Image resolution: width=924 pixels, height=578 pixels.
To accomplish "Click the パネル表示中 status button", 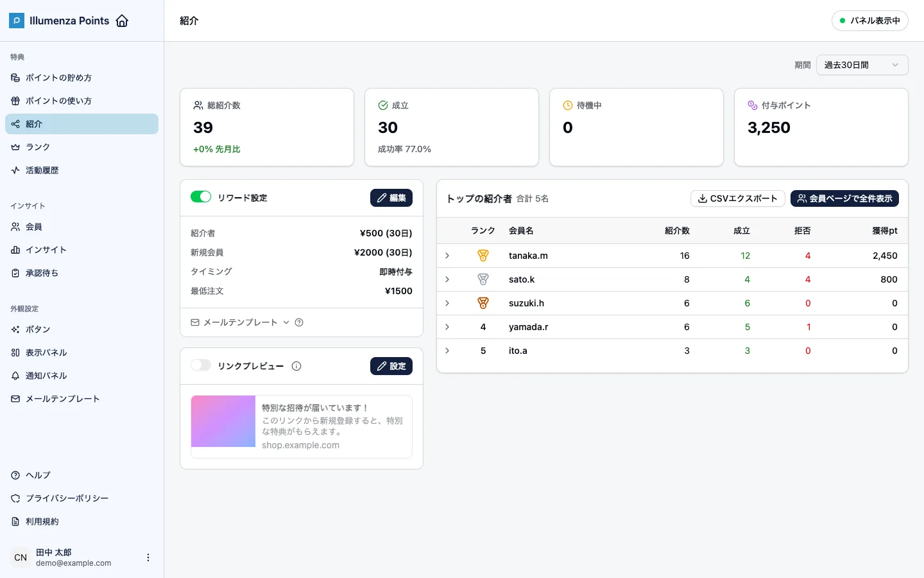I will tap(869, 21).
